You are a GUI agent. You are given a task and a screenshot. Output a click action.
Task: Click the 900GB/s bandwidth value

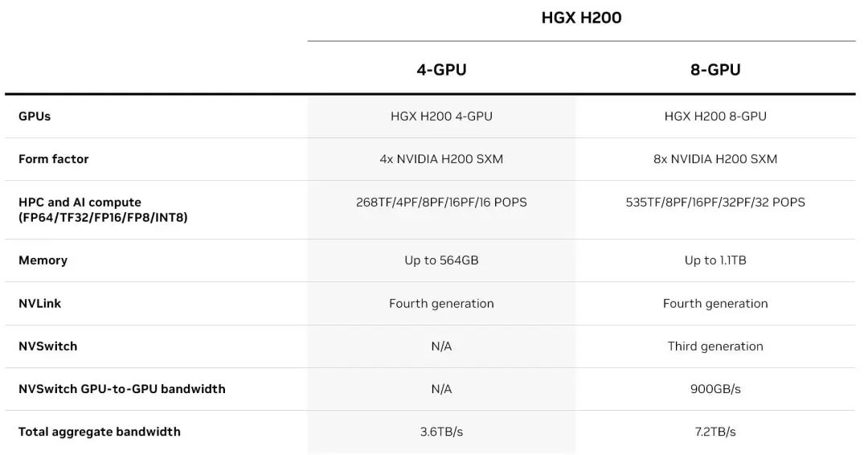[x=715, y=389]
